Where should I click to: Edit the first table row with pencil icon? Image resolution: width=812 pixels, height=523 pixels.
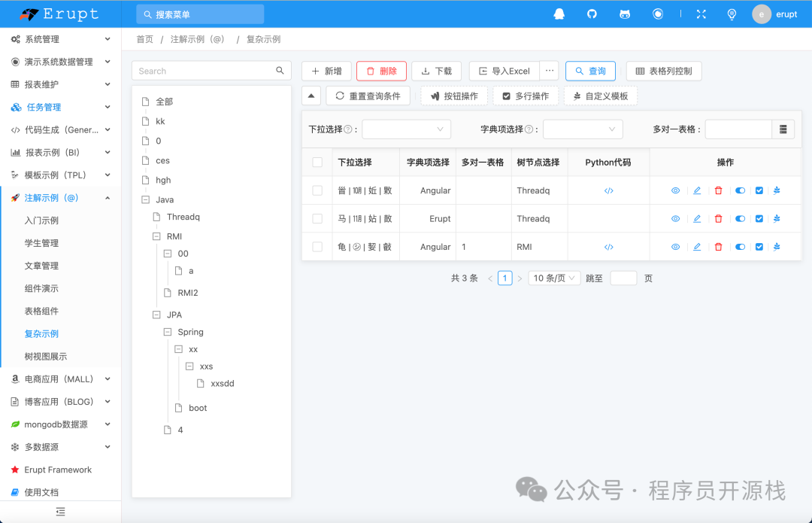(x=697, y=190)
